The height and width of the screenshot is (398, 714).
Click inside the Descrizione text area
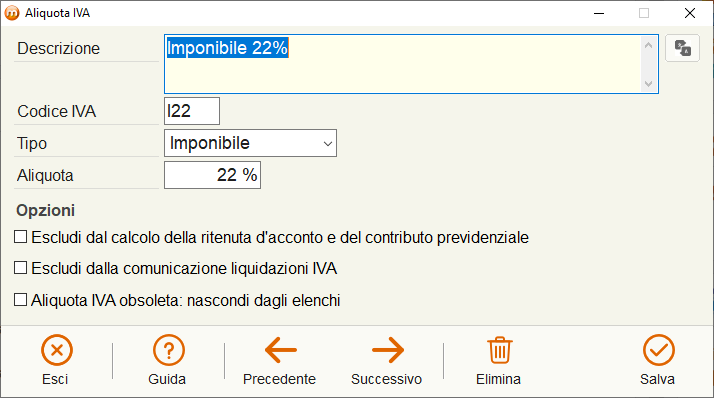click(x=403, y=64)
